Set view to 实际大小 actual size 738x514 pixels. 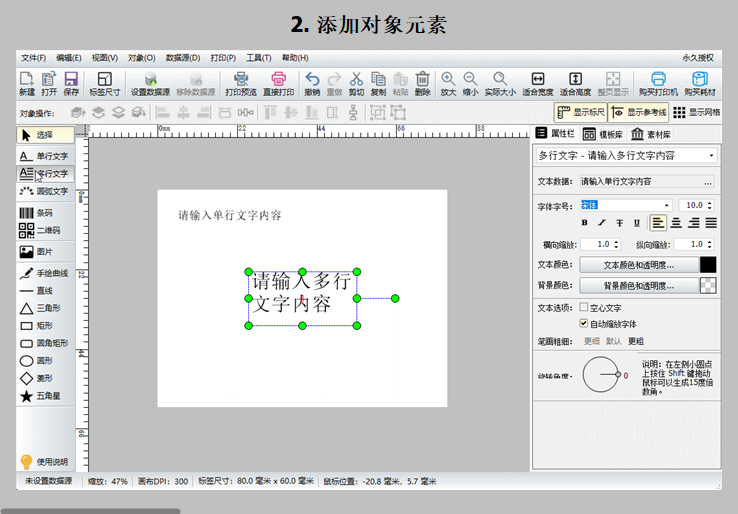[500, 83]
